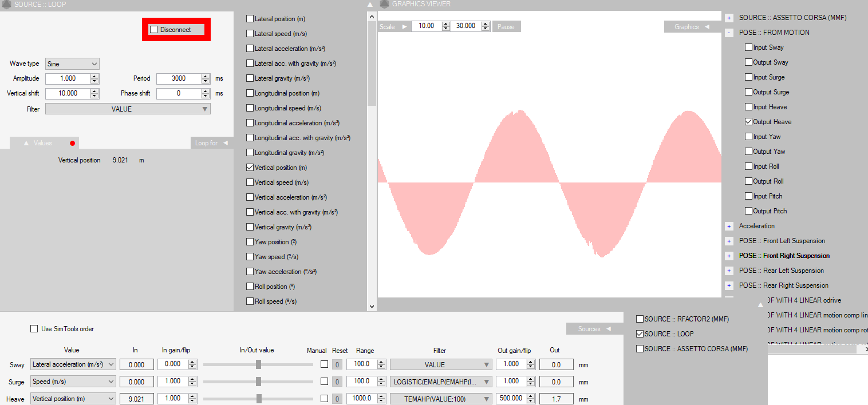
Task: Click the Heave TEMAHP filter button
Action: (440, 399)
